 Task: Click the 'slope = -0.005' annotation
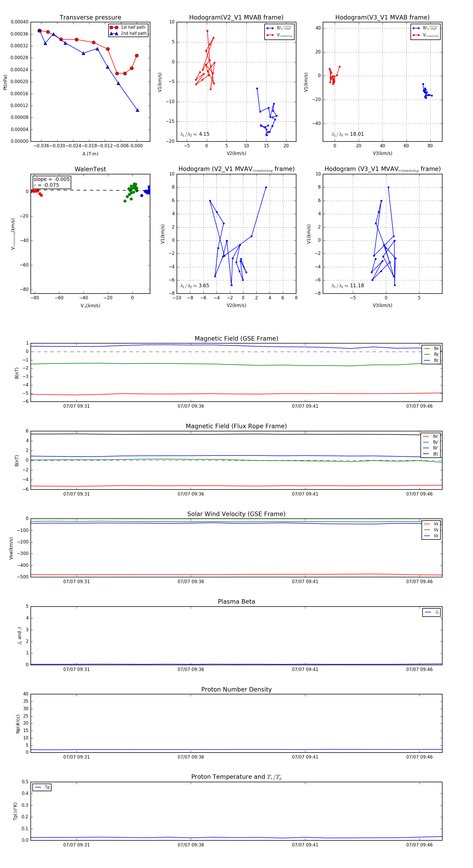click(52, 179)
